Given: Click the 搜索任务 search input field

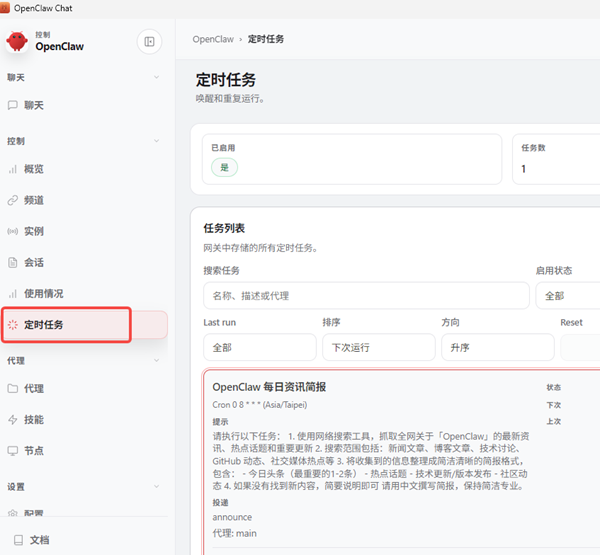Looking at the screenshot, I should 364,296.
